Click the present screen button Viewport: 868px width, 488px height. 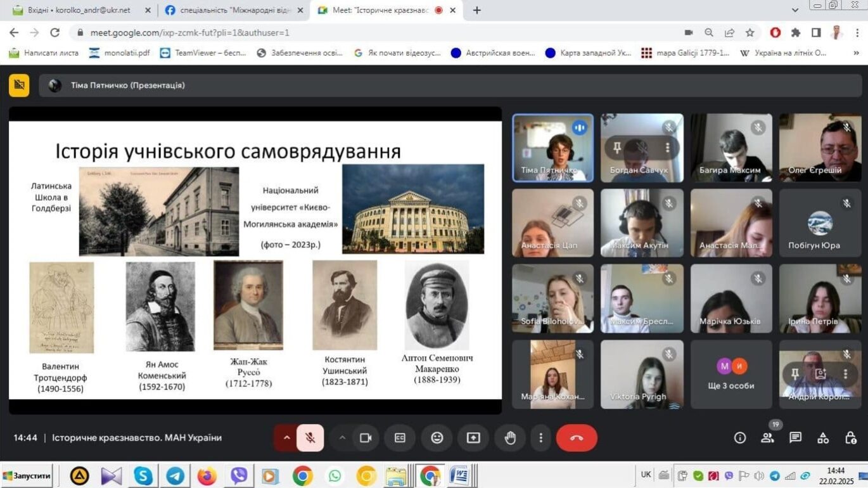pyautogui.click(x=473, y=438)
